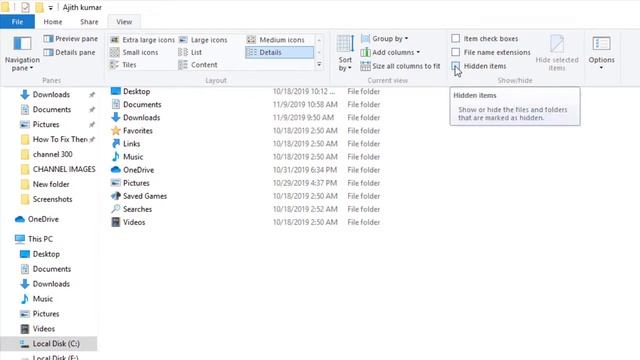
Task: Click Hide selected items button
Action: click(x=557, y=53)
